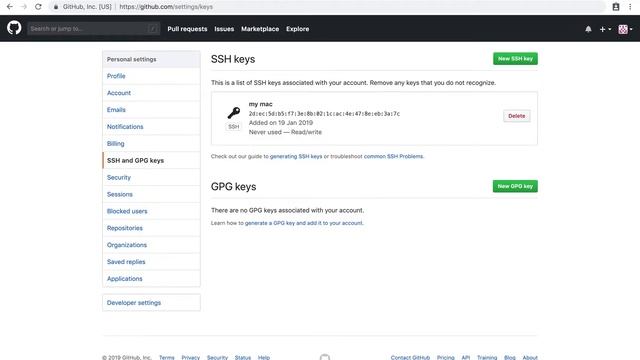Open Account settings
The image size is (640, 360).
point(151,93)
